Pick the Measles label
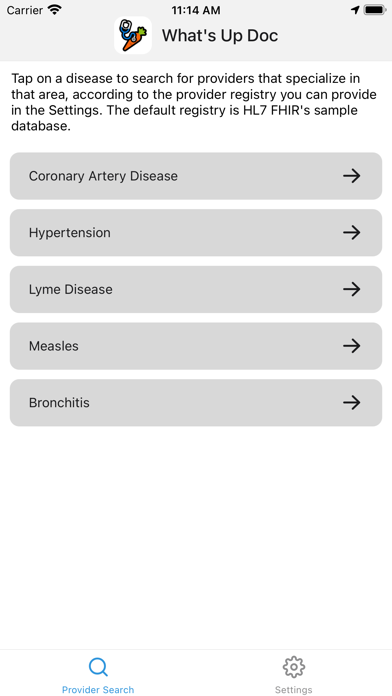 tap(54, 346)
